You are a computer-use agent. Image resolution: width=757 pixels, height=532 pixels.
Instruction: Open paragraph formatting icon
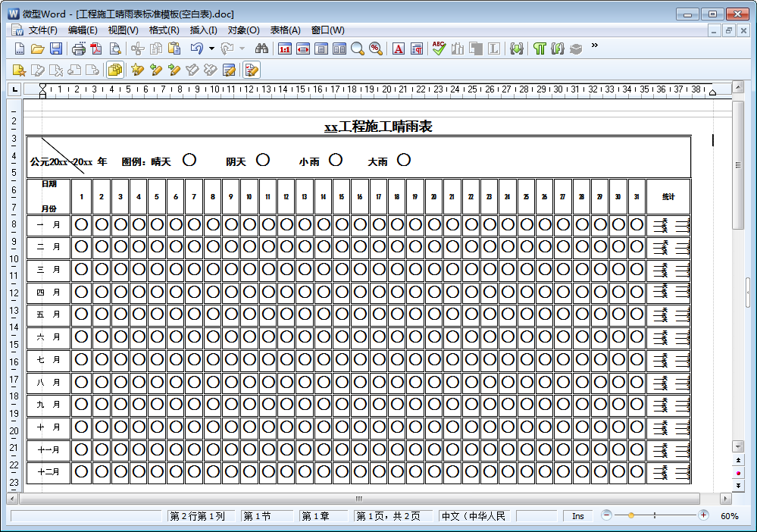[x=417, y=49]
